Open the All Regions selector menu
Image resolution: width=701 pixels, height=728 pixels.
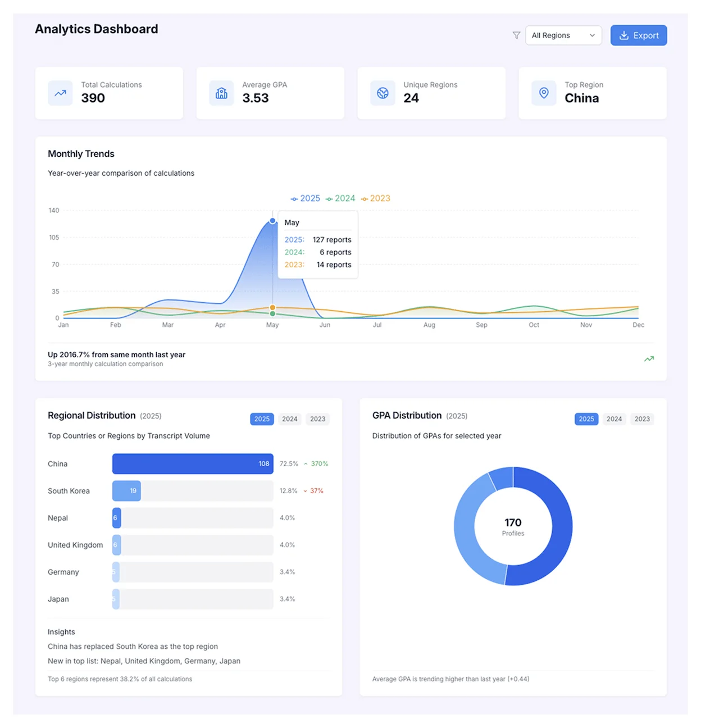pyautogui.click(x=563, y=35)
